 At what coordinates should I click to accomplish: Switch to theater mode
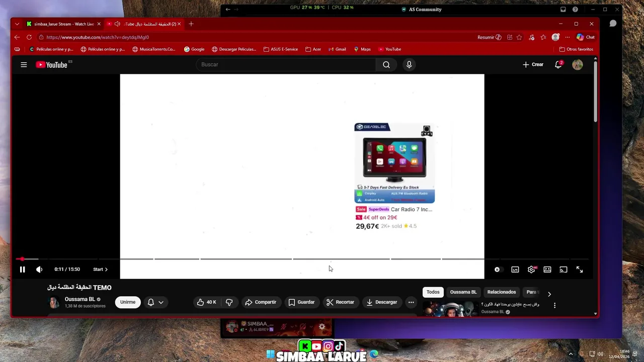coord(547,269)
